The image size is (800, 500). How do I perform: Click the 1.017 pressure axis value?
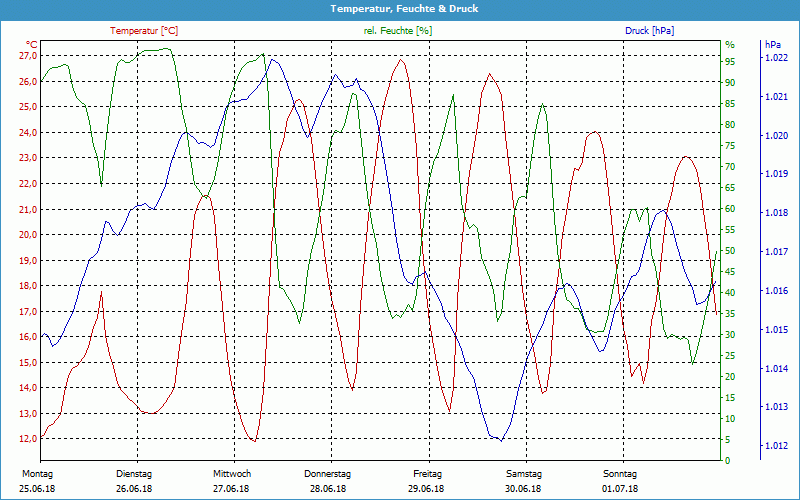click(776, 252)
